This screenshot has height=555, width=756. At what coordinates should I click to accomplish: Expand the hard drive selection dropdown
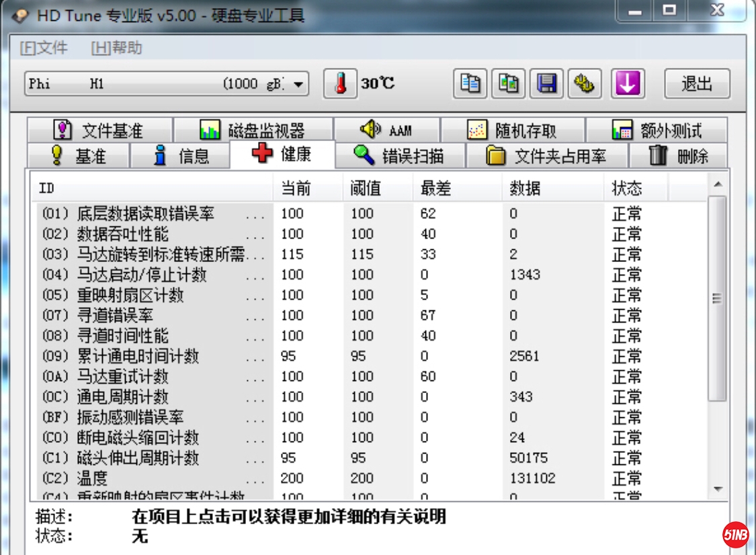(298, 85)
